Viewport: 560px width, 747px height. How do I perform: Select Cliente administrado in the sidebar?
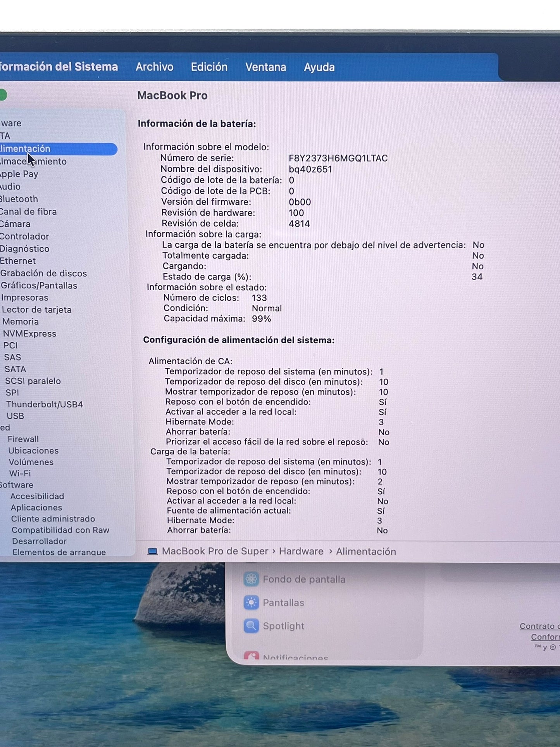coord(53,518)
